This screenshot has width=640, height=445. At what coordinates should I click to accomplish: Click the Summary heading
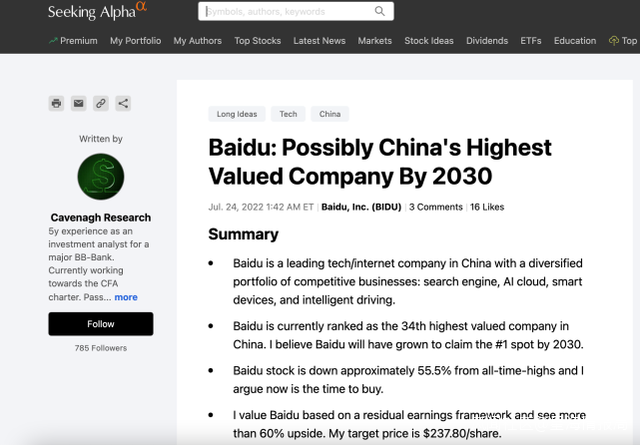click(x=243, y=234)
